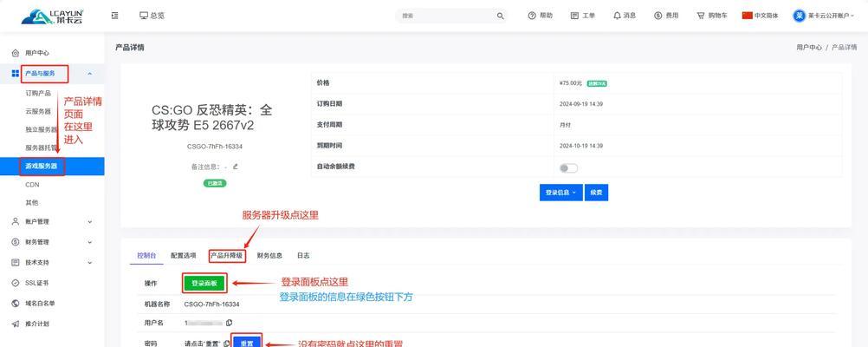Click into the 搜索 search field
Image resolution: width=868 pixels, height=347 pixels.
coord(445,16)
